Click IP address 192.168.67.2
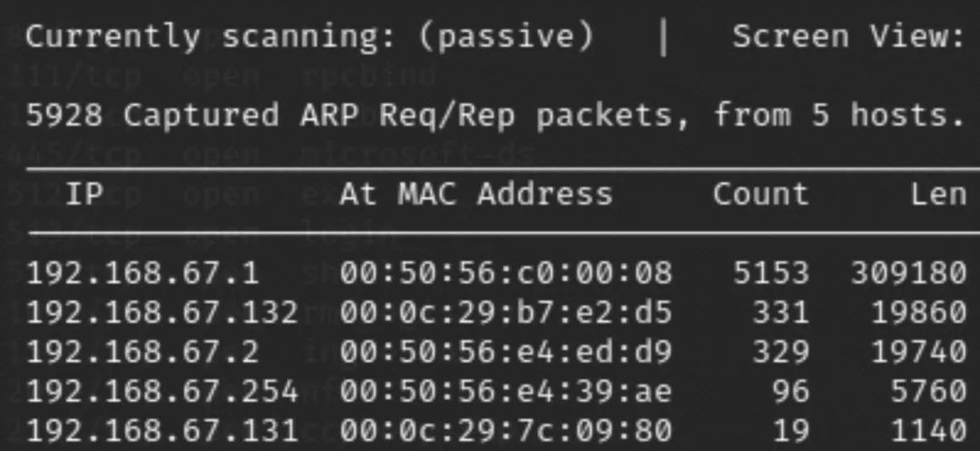Viewport: 980px width, 451px height. pyautogui.click(x=142, y=353)
